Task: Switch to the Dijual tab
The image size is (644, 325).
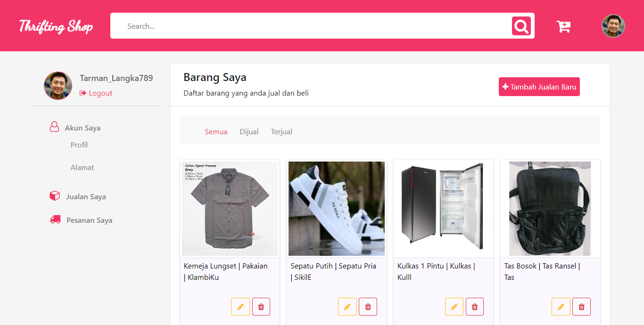Action: pyautogui.click(x=249, y=132)
